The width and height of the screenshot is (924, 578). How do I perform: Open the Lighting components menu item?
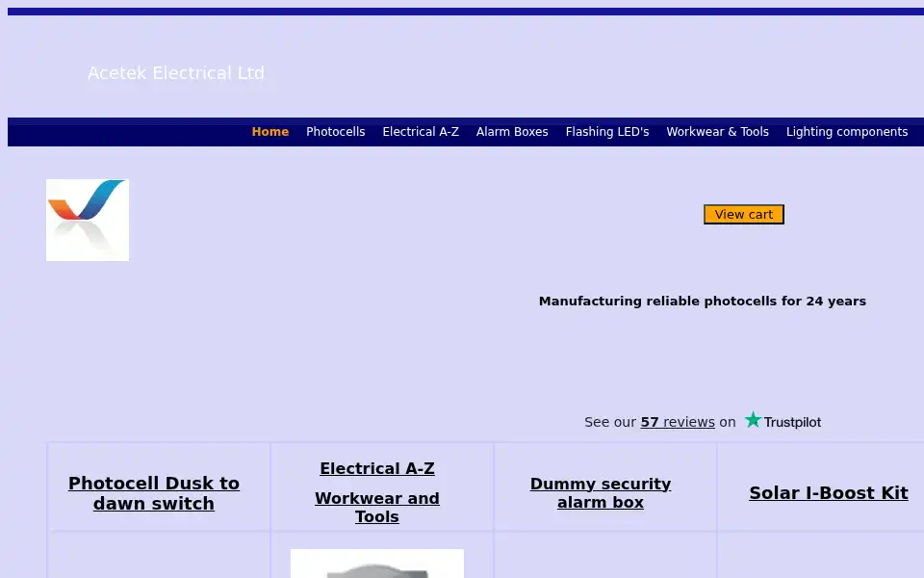click(847, 132)
